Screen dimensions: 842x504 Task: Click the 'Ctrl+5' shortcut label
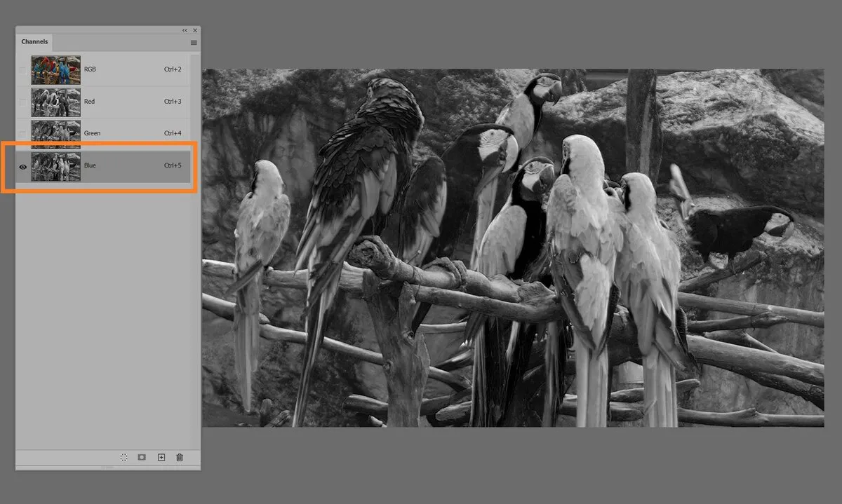173,165
